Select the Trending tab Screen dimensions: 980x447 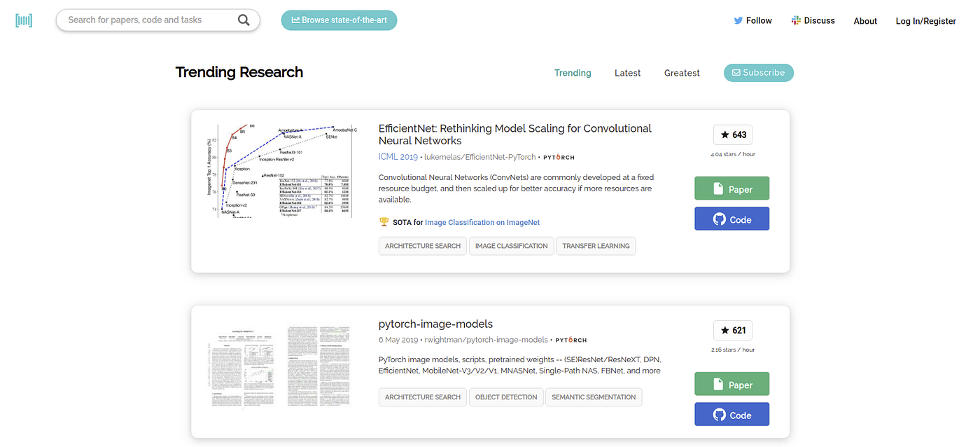click(573, 73)
